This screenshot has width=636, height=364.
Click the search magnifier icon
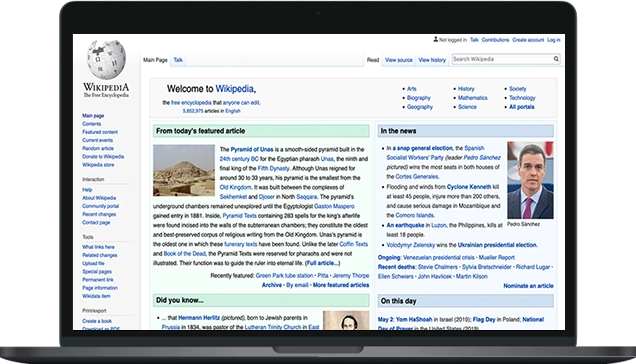click(556, 59)
